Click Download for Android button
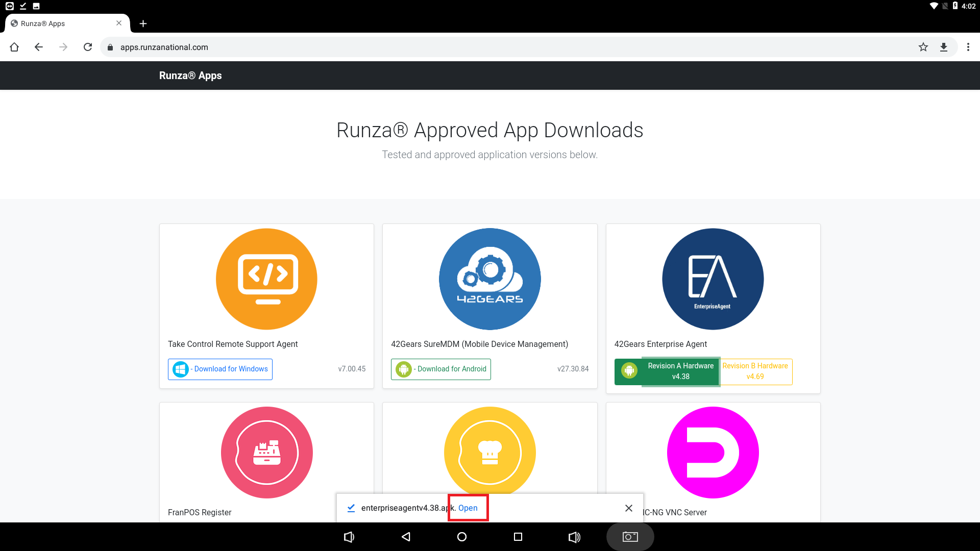The height and width of the screenshot is (551, 980). 441,369
